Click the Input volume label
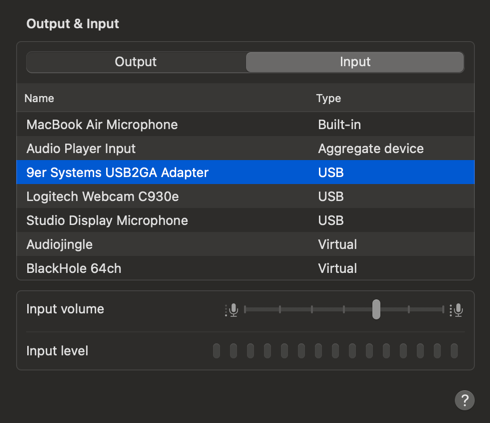Viewport: 490px width, 423px height. click(x=65, y=309)
